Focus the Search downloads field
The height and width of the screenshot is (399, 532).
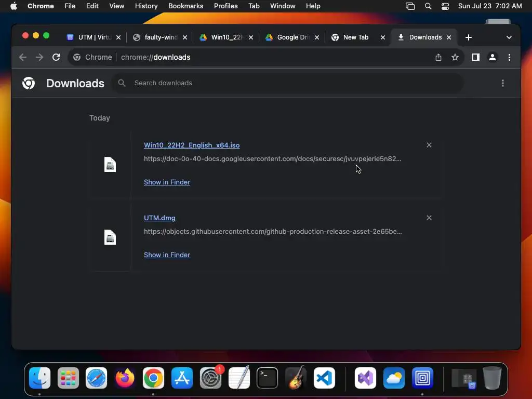288,83
